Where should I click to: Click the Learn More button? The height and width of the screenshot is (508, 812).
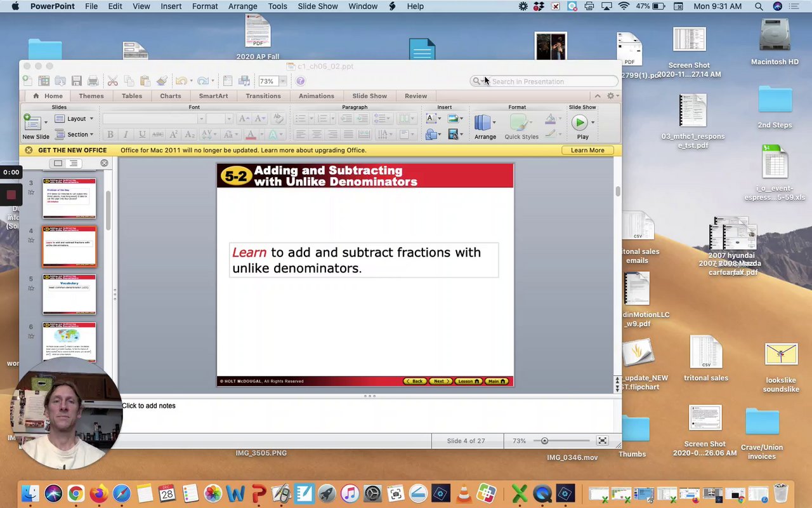[587, 150]
